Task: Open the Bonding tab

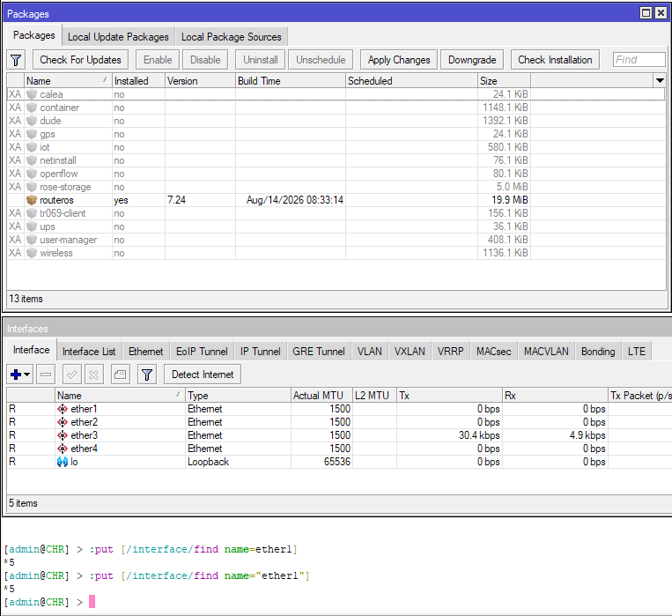Action: click(x=598, y=352)
